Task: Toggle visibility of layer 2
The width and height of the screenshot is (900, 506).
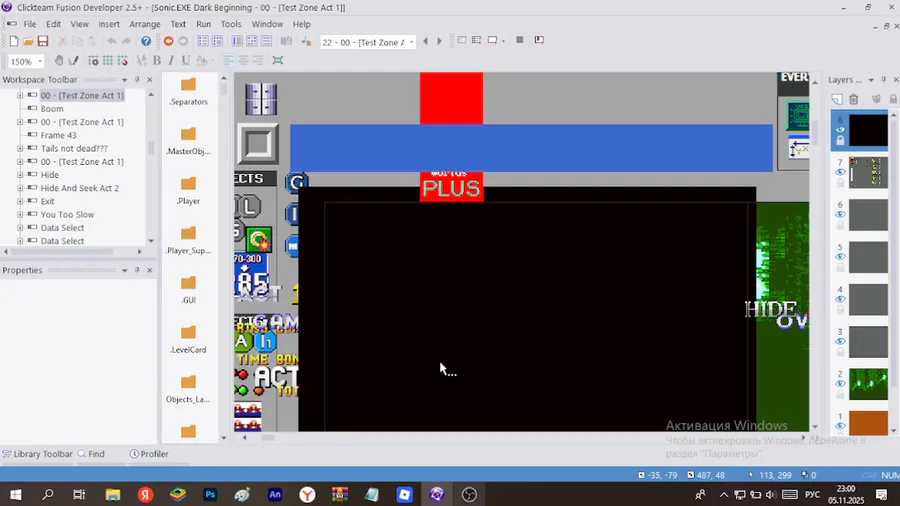Action: point(840,383)
